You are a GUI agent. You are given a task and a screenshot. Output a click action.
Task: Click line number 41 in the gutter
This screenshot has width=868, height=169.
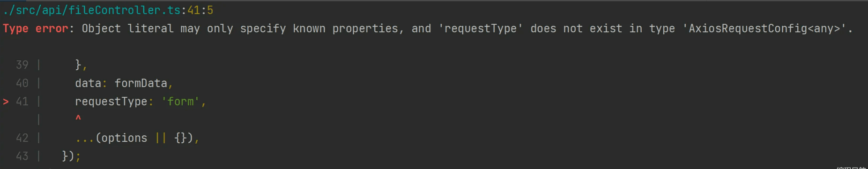click(22, 102)
